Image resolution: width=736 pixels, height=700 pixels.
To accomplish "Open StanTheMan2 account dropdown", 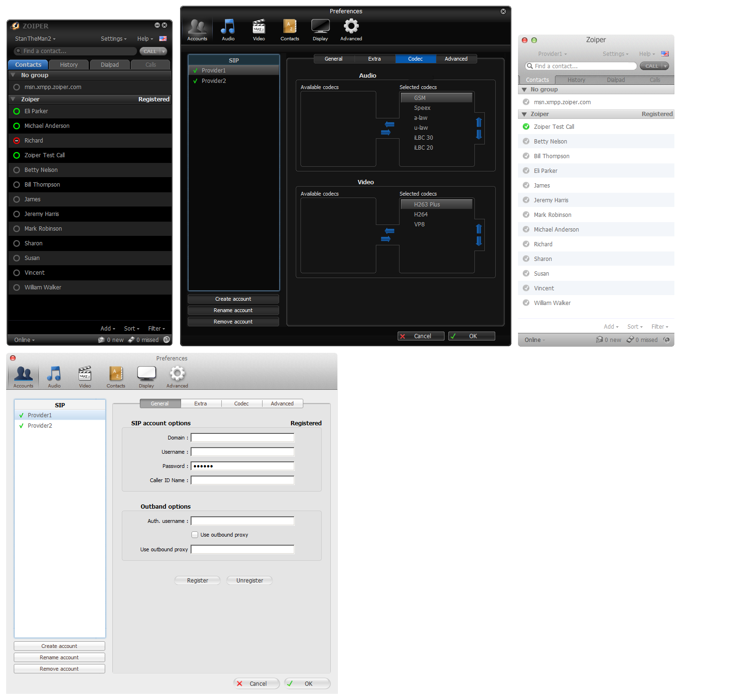I will coord(35,39).
